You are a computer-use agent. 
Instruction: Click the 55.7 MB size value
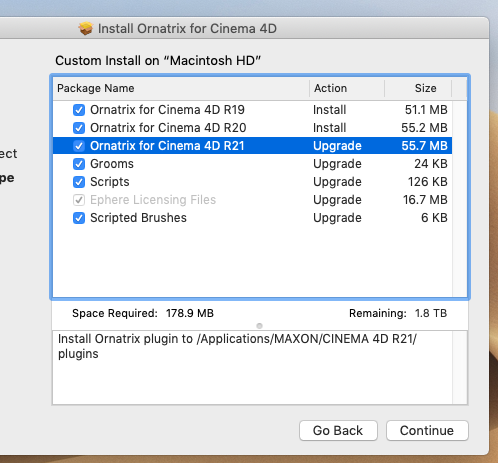tap(424, 146)
